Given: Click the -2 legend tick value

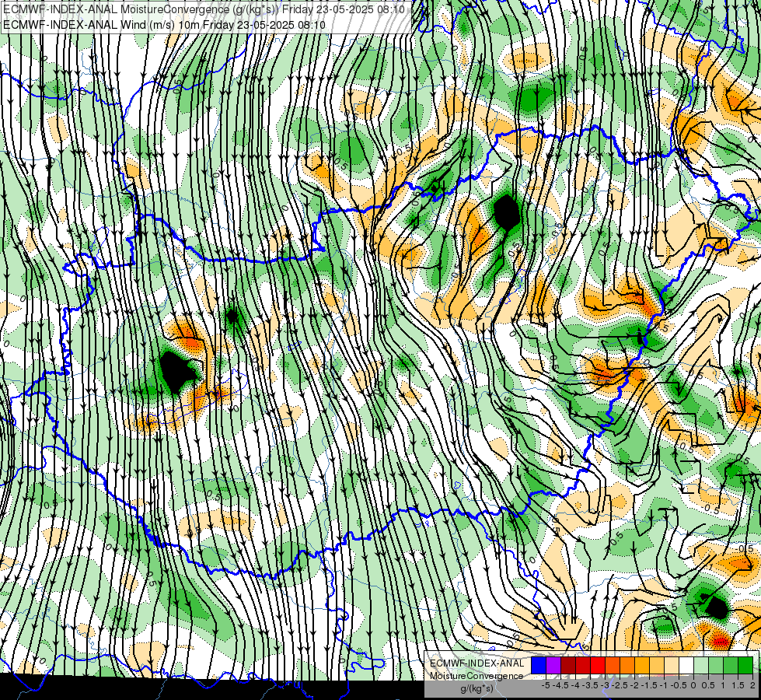Looking at the screenshot, I should click(x=634, y=685).
